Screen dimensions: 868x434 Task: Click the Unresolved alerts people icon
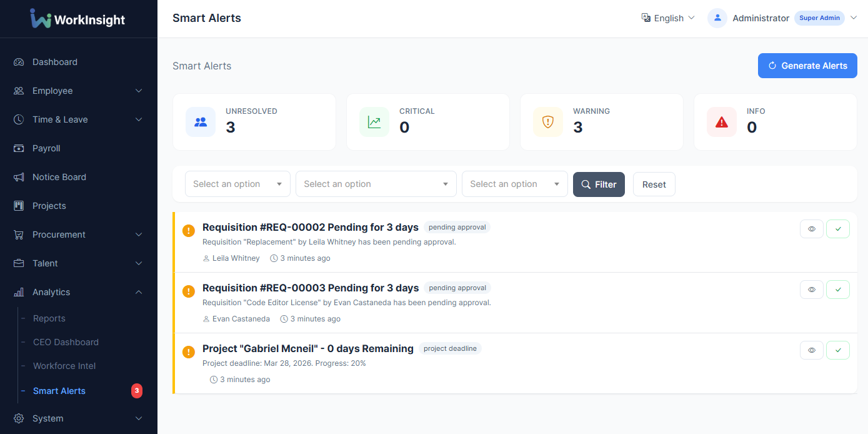click(200, 122)
